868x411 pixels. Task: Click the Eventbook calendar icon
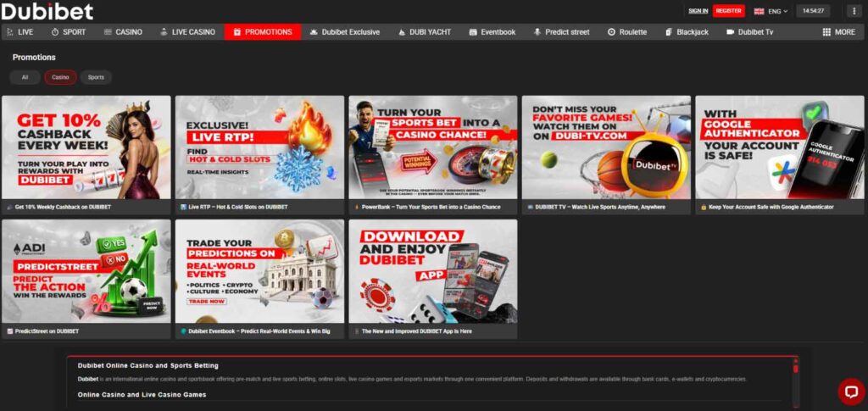pyautogui.click(x=473, y=32)
